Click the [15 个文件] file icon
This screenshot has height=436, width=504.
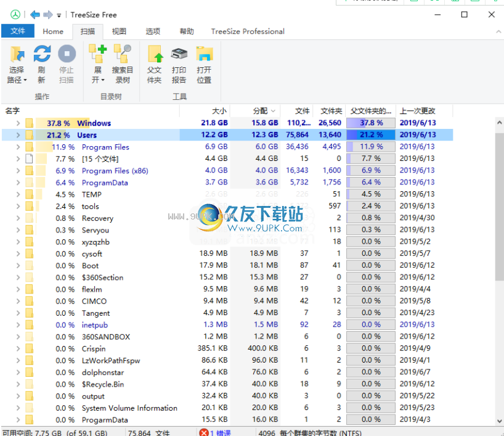[x=29, y=158]
